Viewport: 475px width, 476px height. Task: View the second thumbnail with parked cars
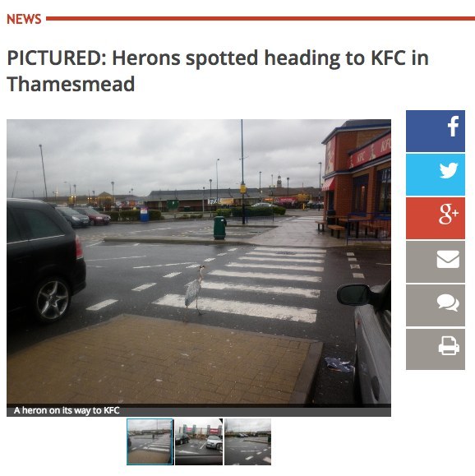point(199,441)
